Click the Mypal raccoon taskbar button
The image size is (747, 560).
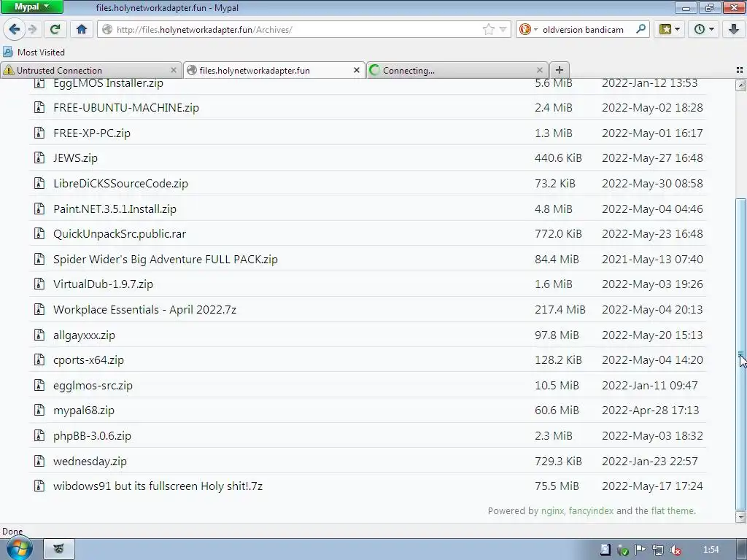pos(59,549)
